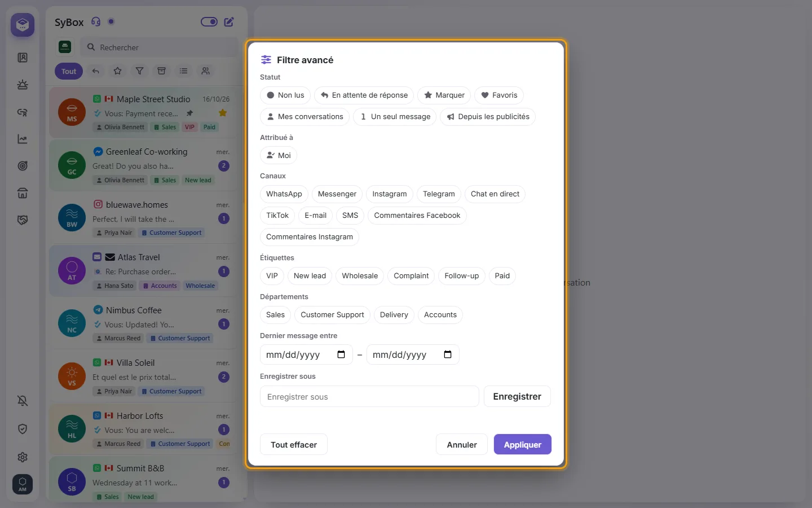Click the muted notifications bell icon
This screenshot has height=508, width=812.
coord(23,401)
